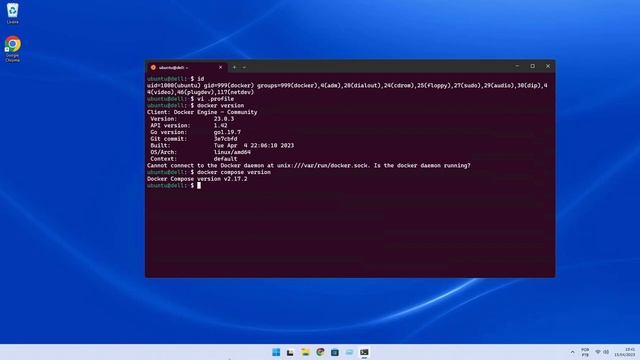Open the clock and date flyout
This screenshot has height=360, width=640.
625,352
